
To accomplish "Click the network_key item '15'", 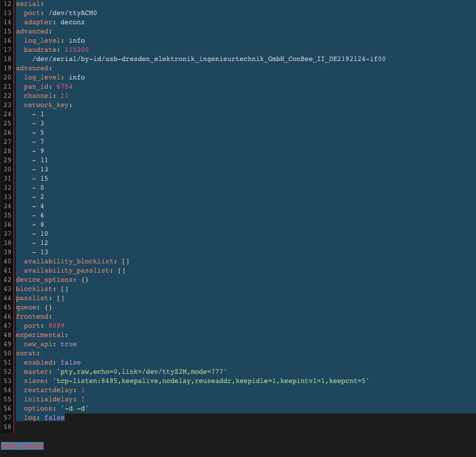I will click(x=45, y=179).
